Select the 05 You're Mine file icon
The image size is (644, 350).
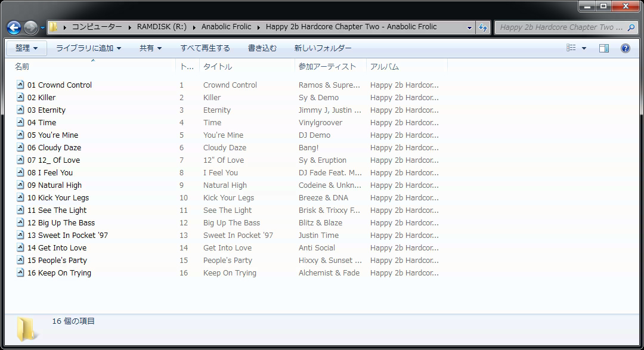tap(20, 135)
